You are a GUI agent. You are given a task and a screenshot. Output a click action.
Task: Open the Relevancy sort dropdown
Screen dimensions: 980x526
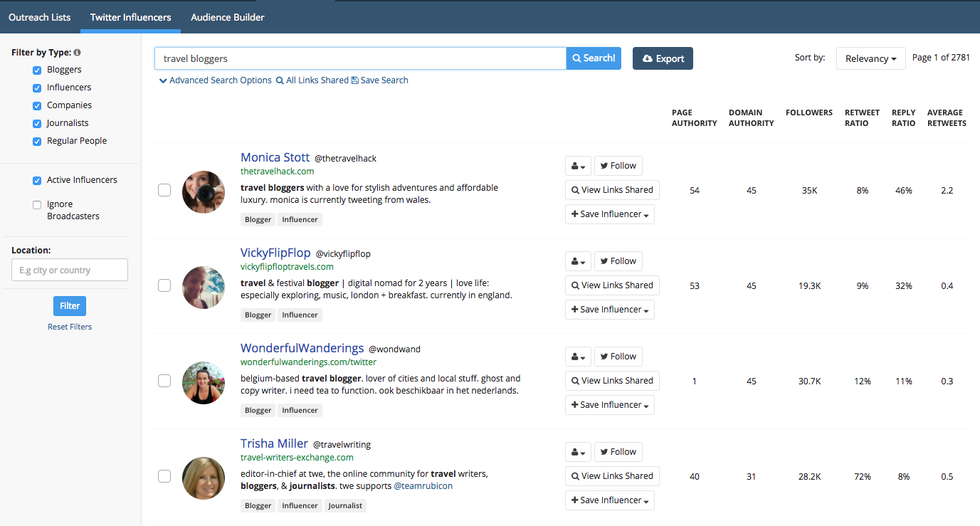point(870,58)
